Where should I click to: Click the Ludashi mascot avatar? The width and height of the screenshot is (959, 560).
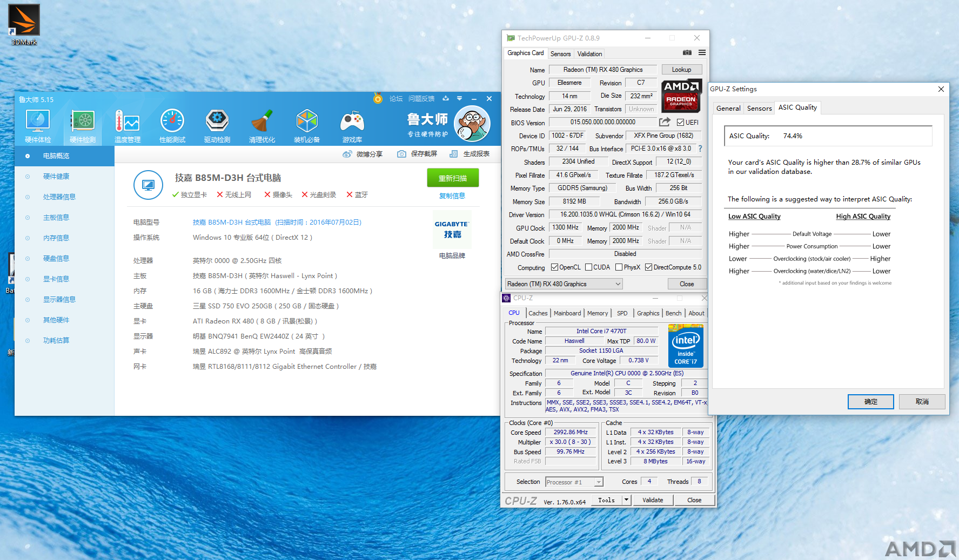[472, 124]
